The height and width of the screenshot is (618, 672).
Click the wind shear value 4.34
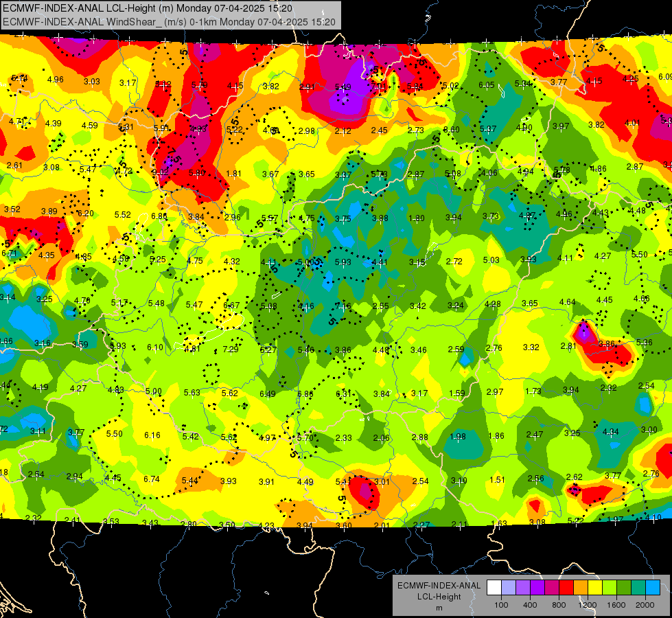(611, 431)
